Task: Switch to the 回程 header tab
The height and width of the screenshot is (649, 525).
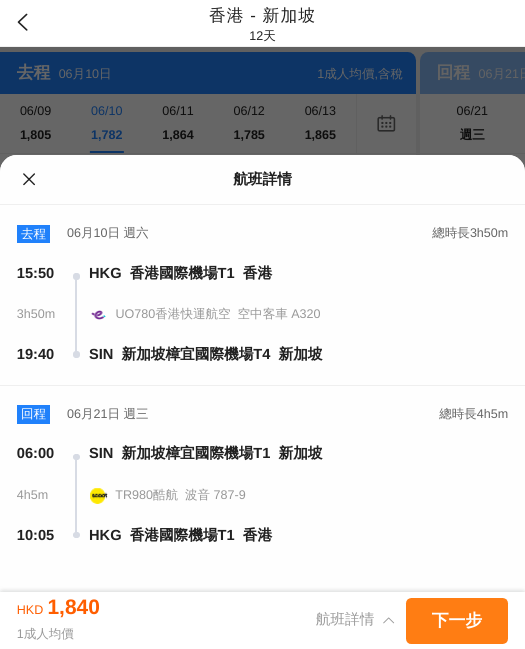Action: (x=473, y=73)
